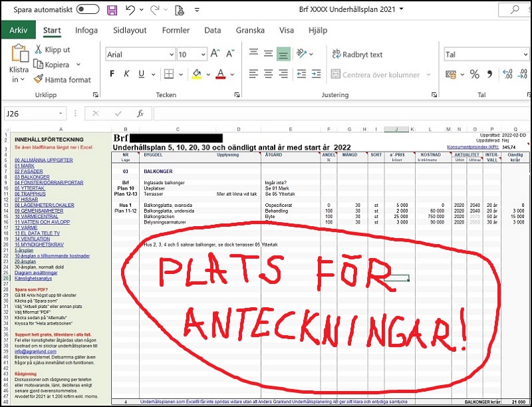Screen dimensions: 532x407
Task: Increase indent icon
Action: [x=317, y=74]
